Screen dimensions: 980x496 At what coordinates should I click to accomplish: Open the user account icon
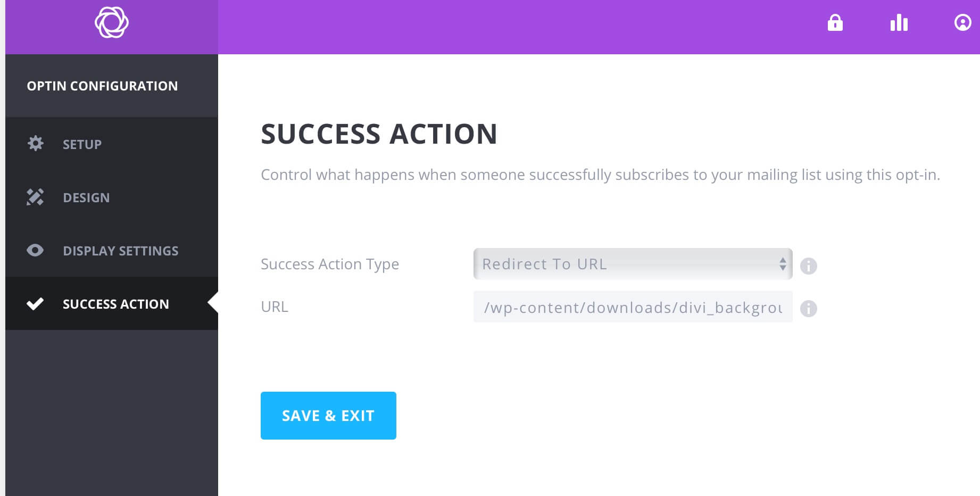pos(963,23)
